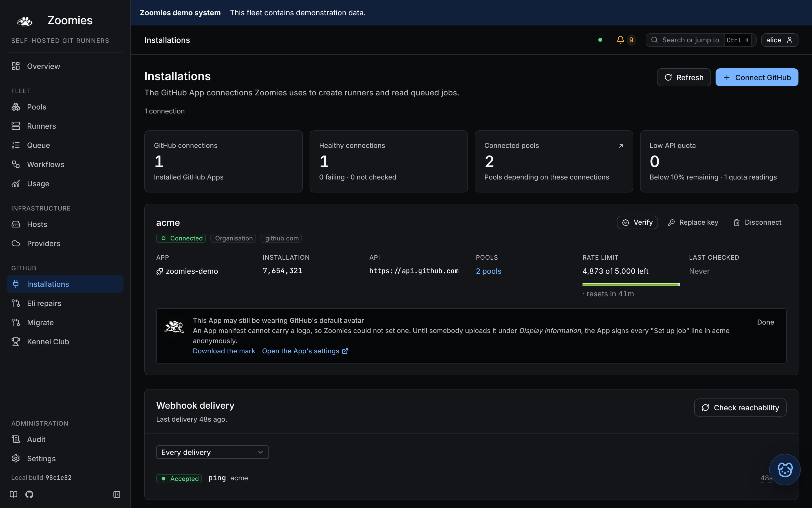Open the dog assistant floating button
The height and width of the screenshot is (508, 812).
pyautogui.click(x=784, y=469)
